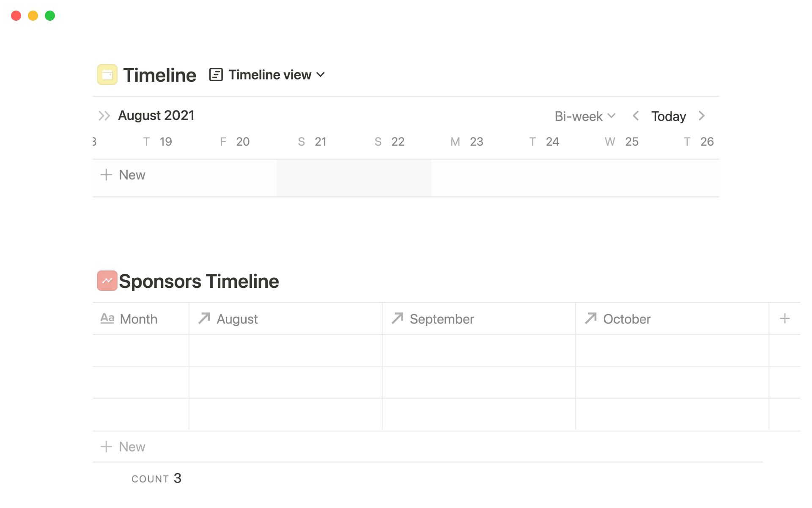Click the Thursday 19 date marker
812x508 pixels.
[x=158, y=142]
